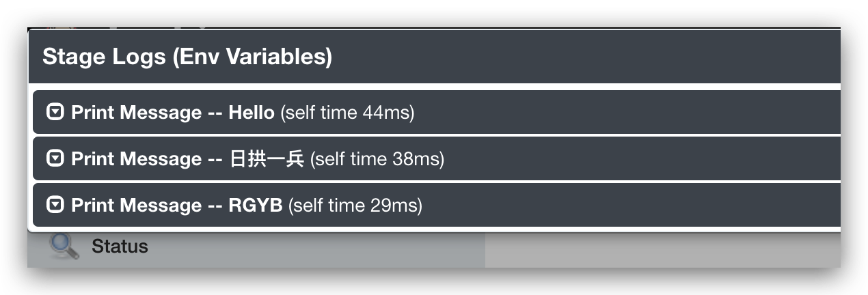
Task: Click the 'self time 44ms' duration text
Action: pyautogui.click(x=348, y=112)
